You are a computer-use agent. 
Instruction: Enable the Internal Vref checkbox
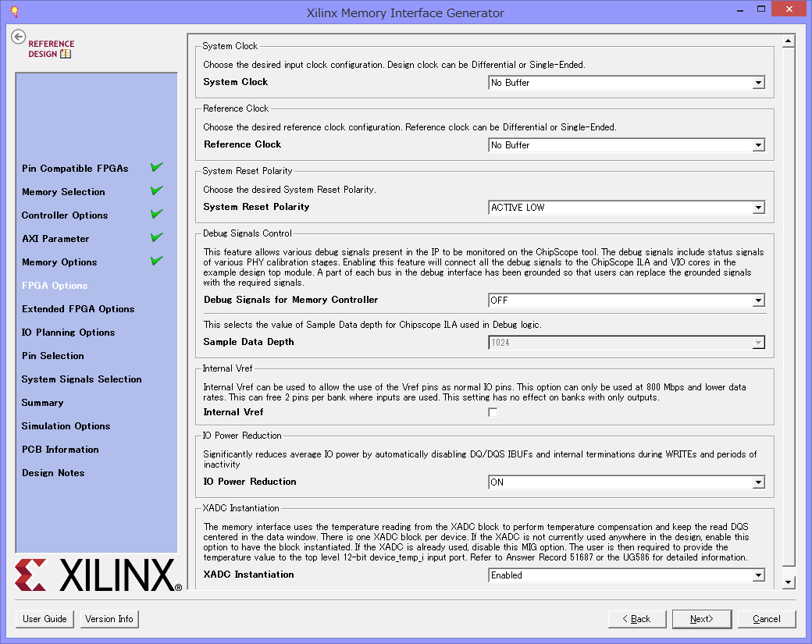tap(493, 412)
